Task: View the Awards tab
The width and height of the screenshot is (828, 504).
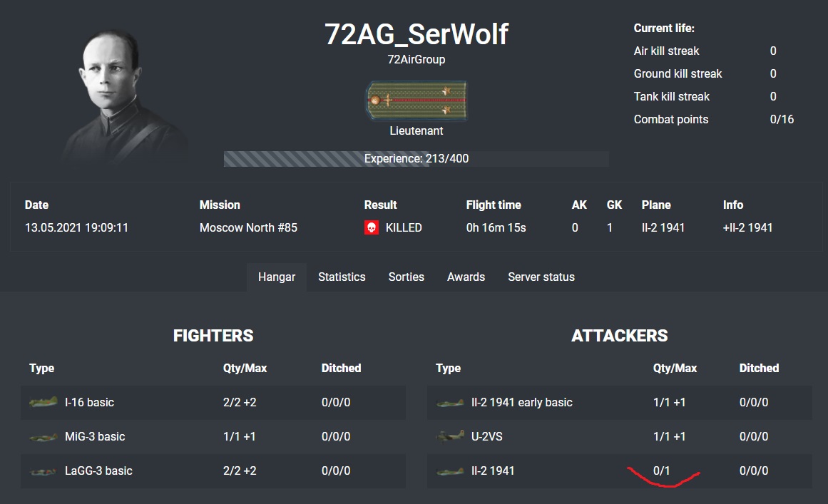Action: coord(466,277)
